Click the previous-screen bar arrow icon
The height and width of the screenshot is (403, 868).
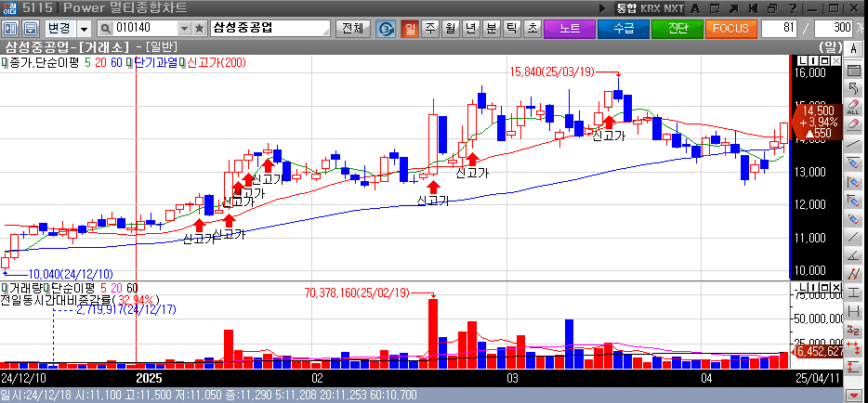click(752, 8)
